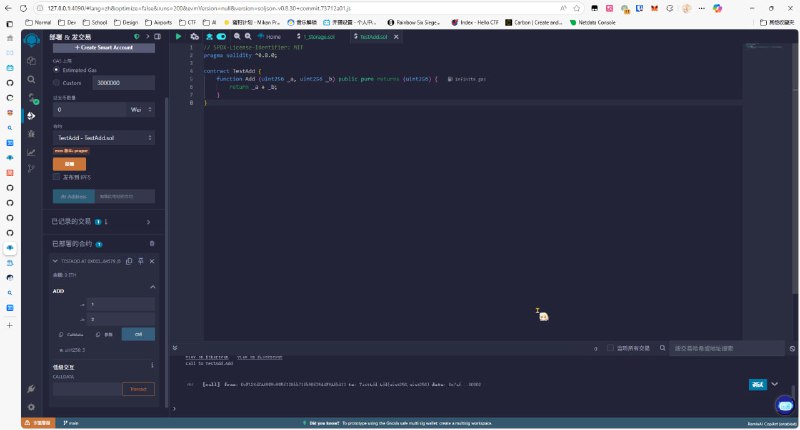Open the TestAdd contract selection dropdown
This screenshot has width=800, height=430.
coord(104,137)
